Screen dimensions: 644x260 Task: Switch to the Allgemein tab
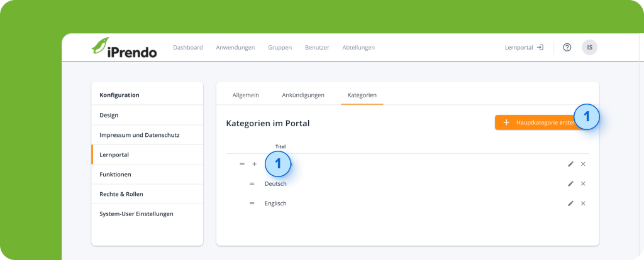[x=245, y=95]
